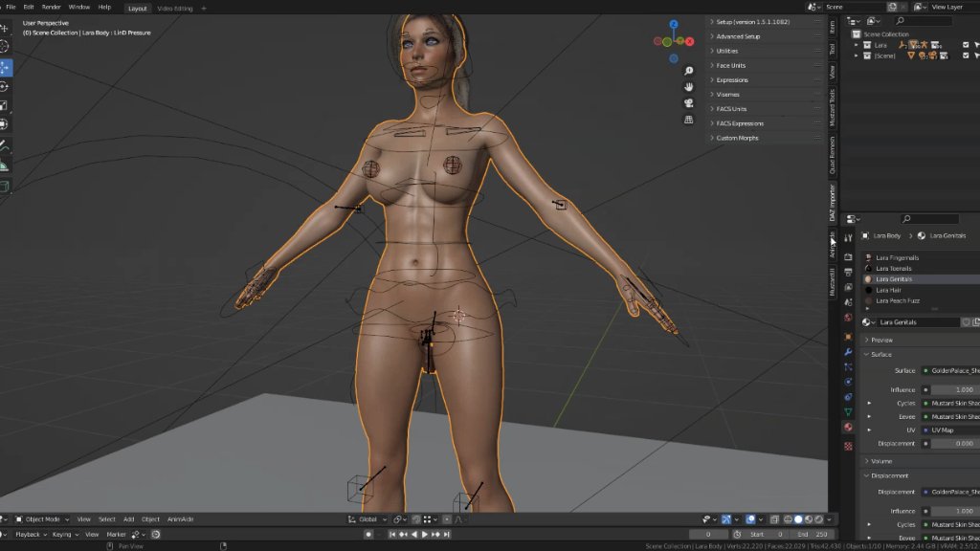This screenshot has height=551, width=980.
Task: Open the Playback timeline menu
Action: [x=31, y=534]
